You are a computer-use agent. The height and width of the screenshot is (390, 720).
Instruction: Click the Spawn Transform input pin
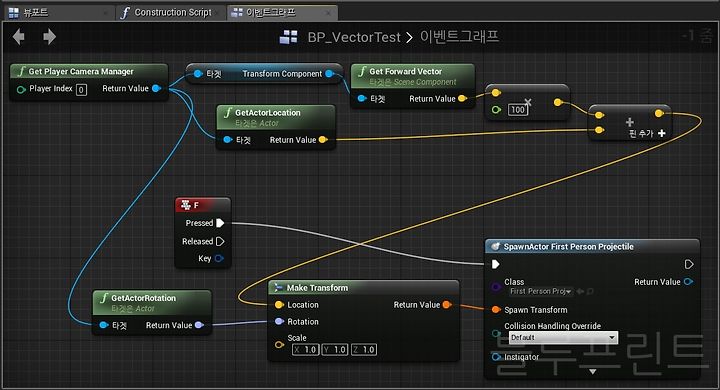[496, 310]
